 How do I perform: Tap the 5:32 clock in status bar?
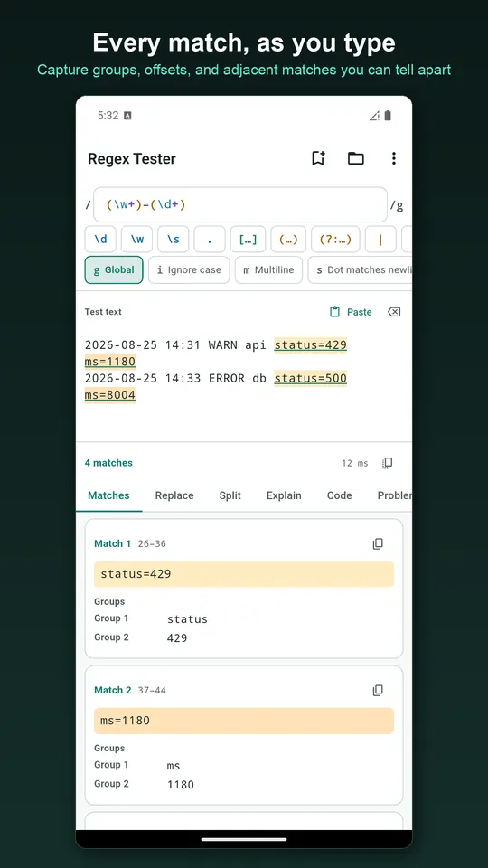[108, 115]
